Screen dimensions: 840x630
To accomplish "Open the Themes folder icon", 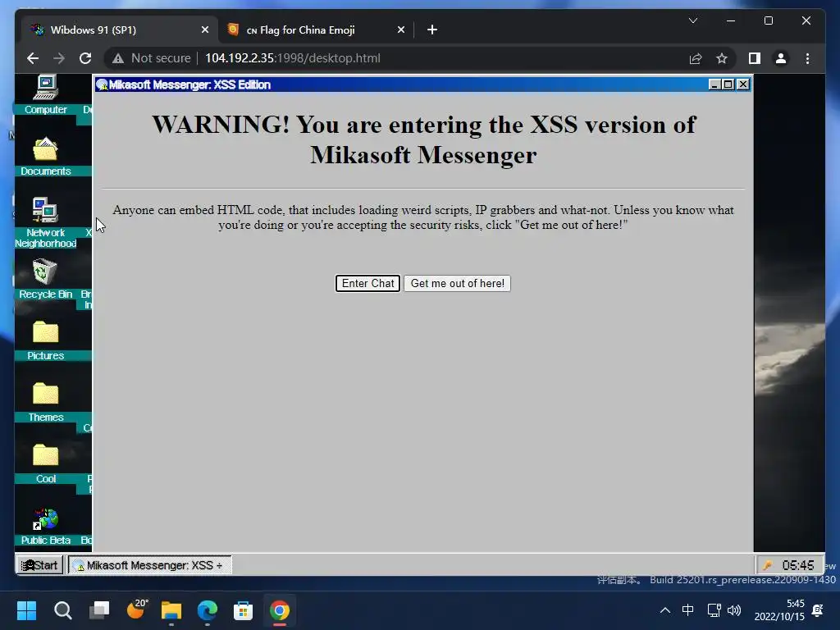I will pyautogui.click(x=46, y=402).
